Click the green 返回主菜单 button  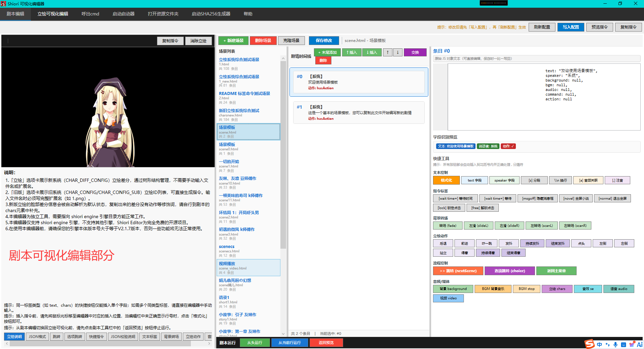pyautogui.click(x=556, y=271)
